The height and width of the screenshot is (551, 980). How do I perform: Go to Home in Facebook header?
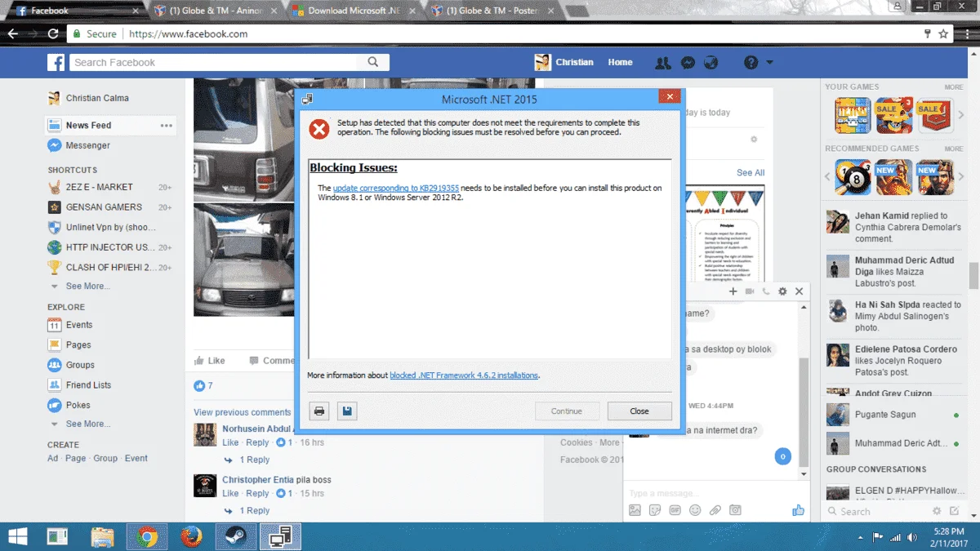coord(620,62)
